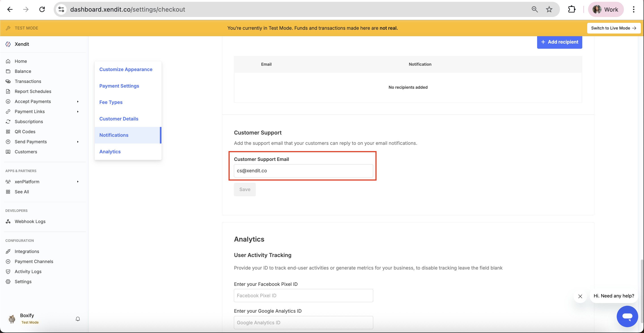
Task: Expand the Accept Payments submenu arrow
Action: (78, 101)
